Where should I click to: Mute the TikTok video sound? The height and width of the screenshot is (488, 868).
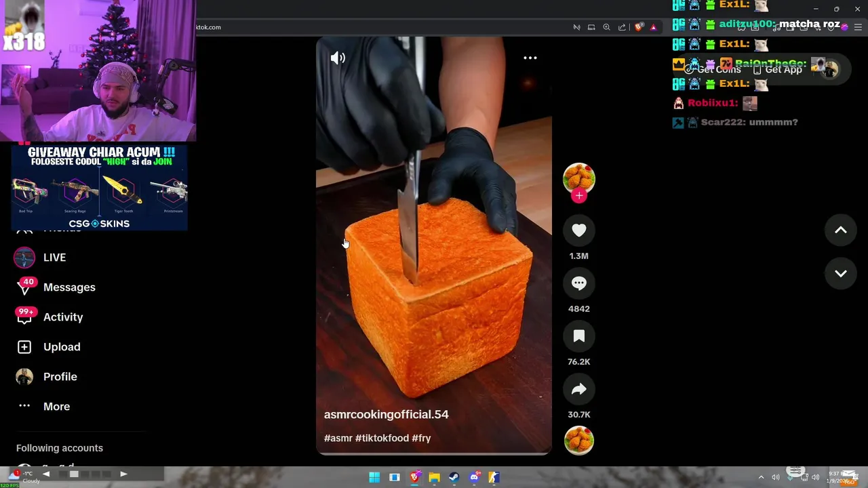click(x=338, y=58)
